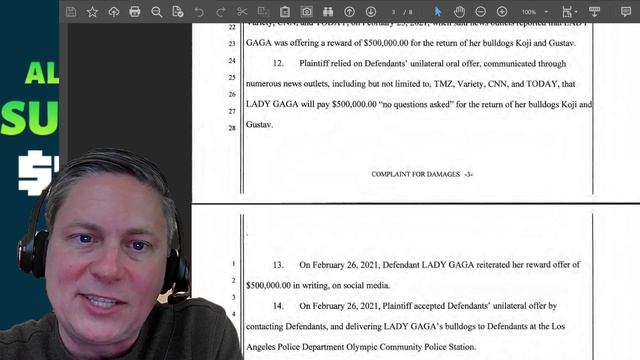640x360 pixels.
Task: Undo the last action
Action: [199, 12]
